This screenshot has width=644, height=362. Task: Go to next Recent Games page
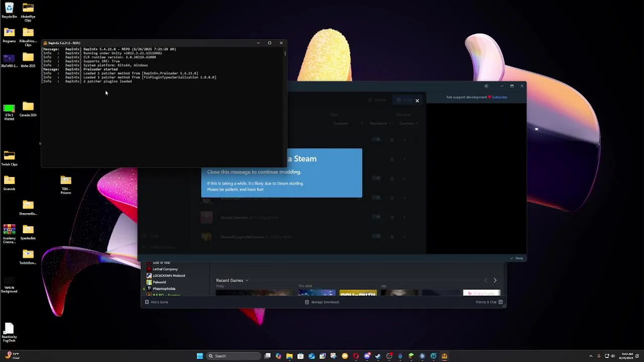[495, 281]
